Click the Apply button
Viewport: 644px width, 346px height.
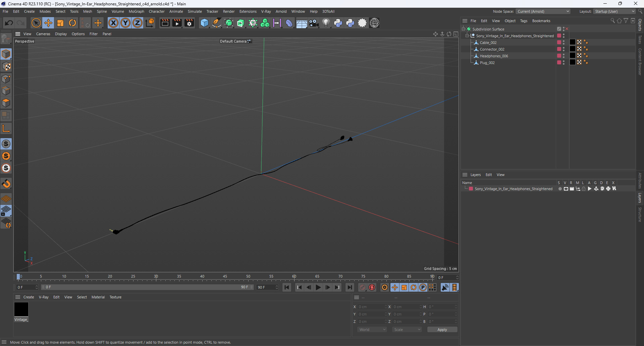(442, 330)
